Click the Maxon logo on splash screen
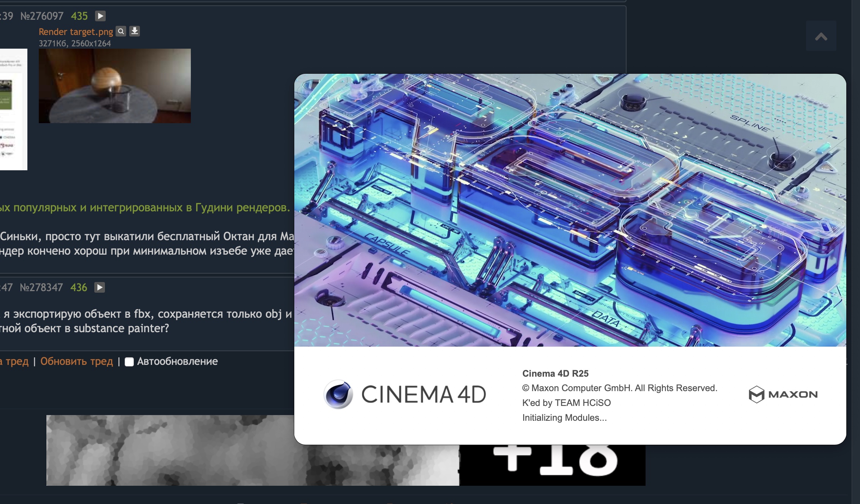Image resolution: width=860 pixels, height=504 pixels. pos(783,394)
